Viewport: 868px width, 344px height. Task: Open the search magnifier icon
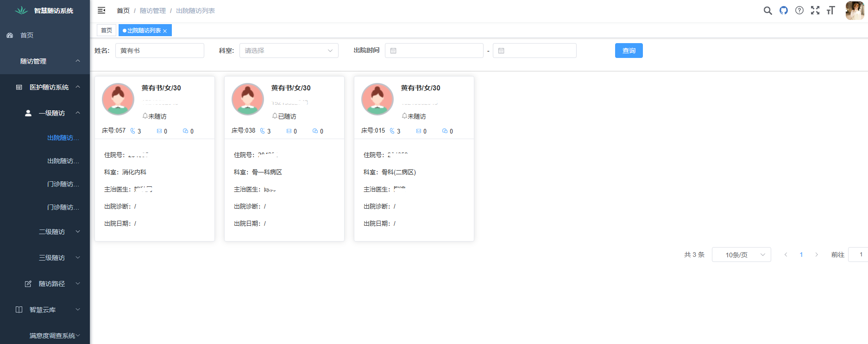tap(767, 10)
